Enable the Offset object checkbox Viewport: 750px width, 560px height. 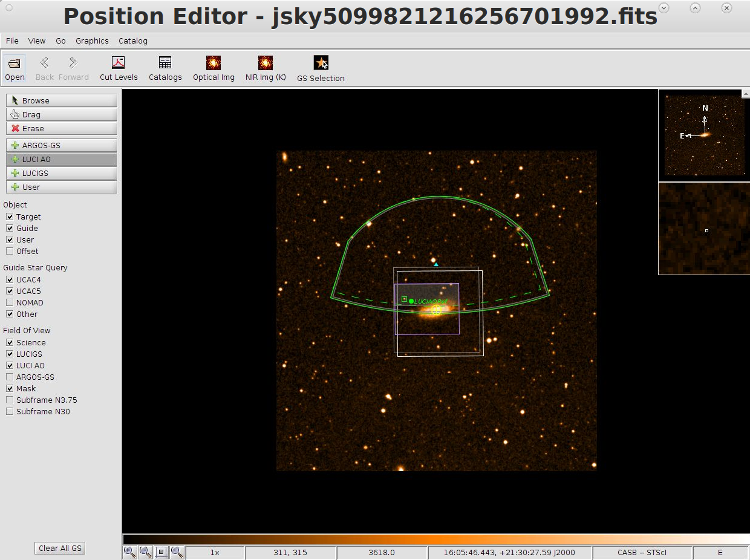10,251
